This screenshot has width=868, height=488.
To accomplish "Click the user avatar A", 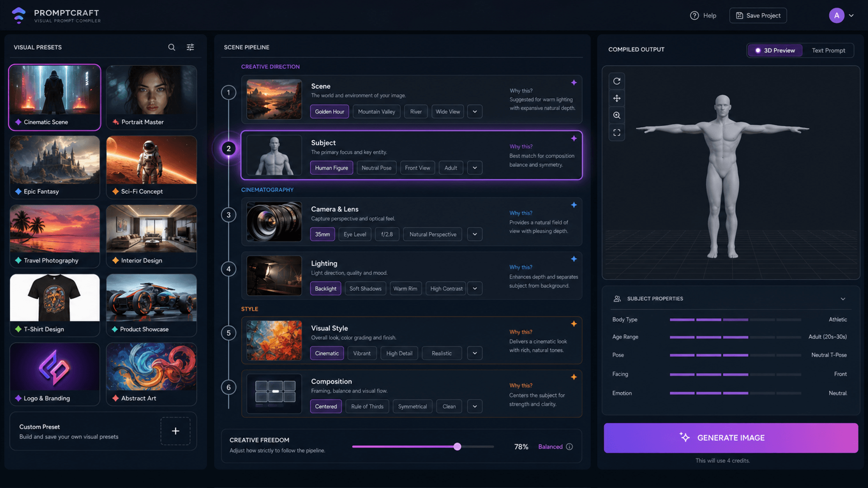I will [x=837, y=16].
